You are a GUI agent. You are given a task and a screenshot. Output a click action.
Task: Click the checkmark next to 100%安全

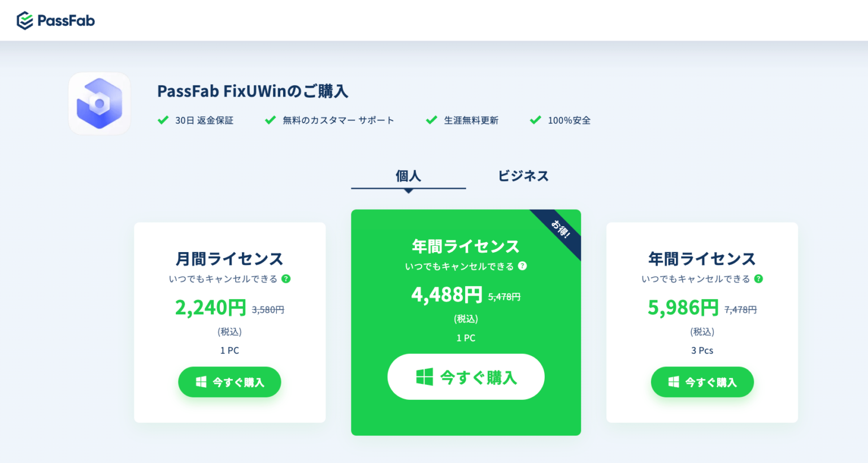coord(535,120)
